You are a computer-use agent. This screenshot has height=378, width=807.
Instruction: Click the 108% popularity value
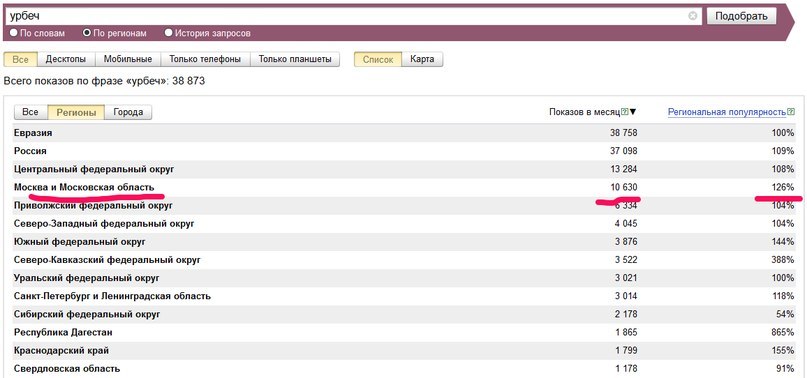tap(784, 169)
